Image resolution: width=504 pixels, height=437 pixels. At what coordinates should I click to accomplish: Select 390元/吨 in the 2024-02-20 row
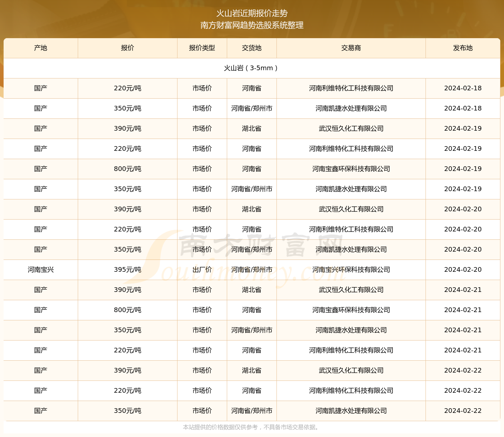127,209
